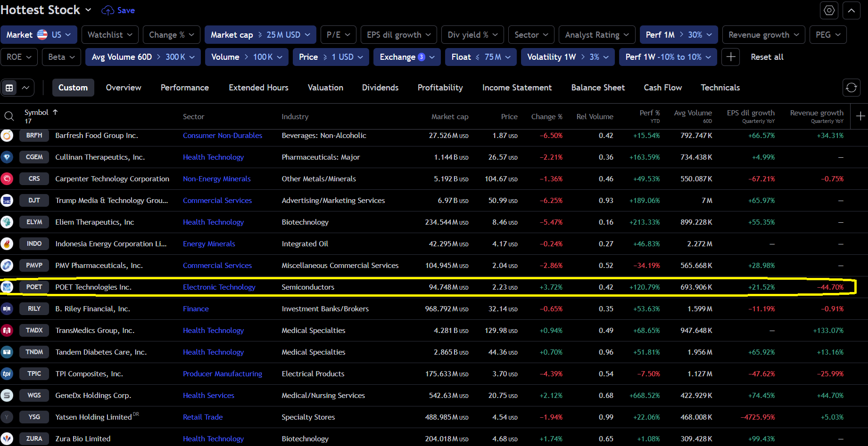
Task: Select the POET ticker symbol row
Action: tap(34, 287)
